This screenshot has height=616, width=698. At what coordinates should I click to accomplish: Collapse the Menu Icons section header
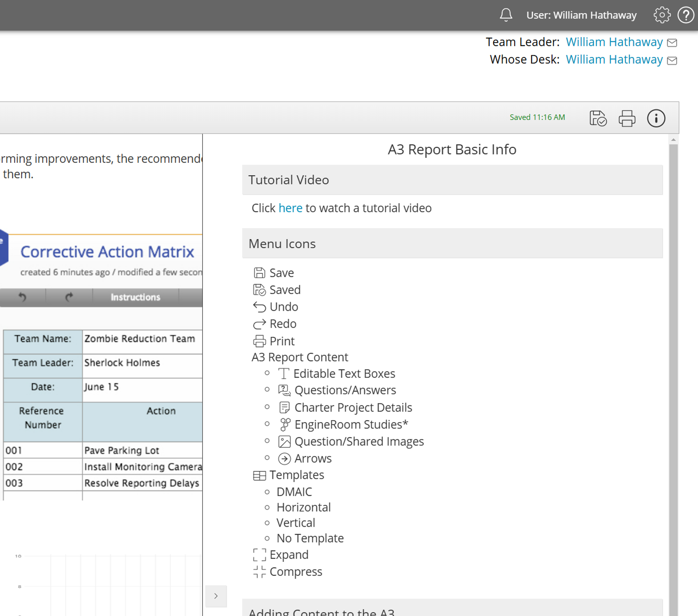[x=452, y=244]
